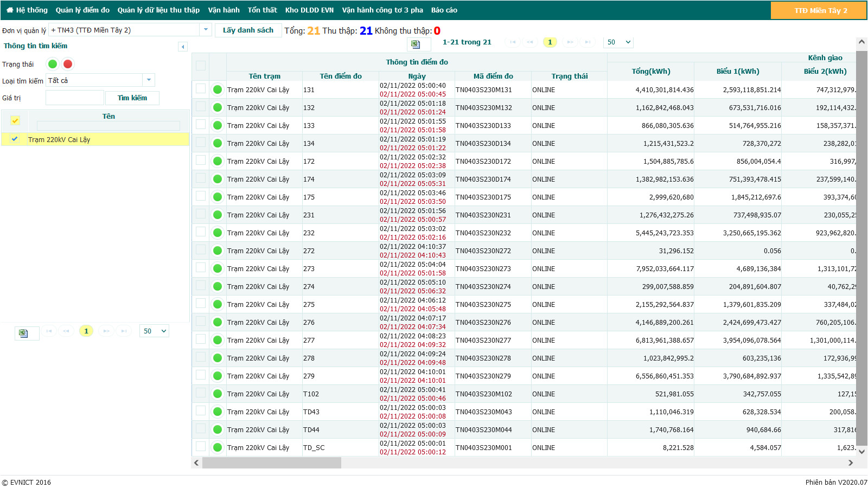Uncheck the Trạm 220kV Cai Lậy checkbox

click(15, 139)
